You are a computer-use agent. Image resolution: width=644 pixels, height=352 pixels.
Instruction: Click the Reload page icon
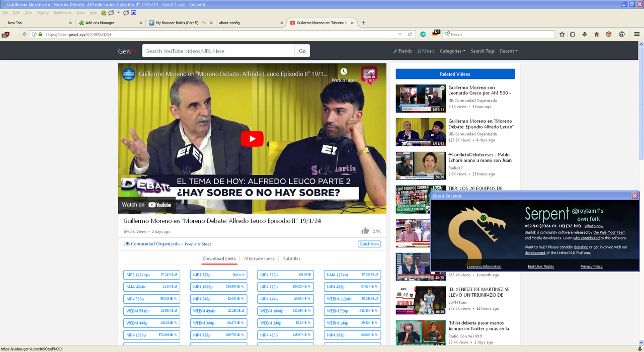point(410,34)
